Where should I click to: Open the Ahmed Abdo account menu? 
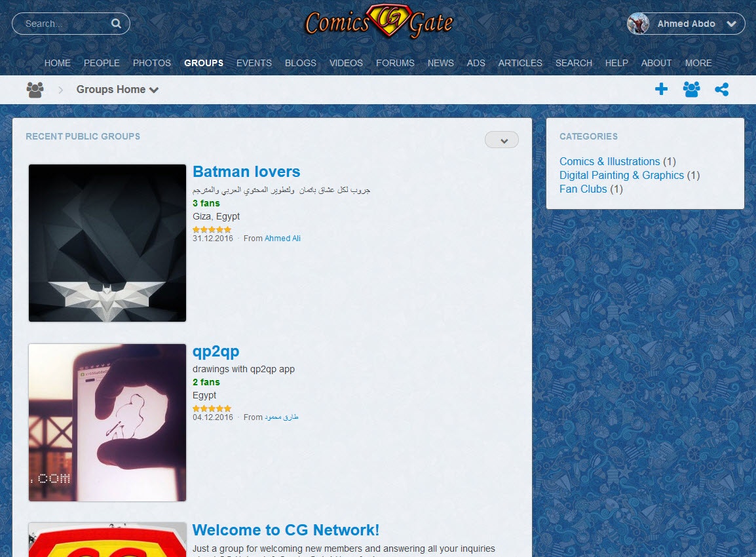tap(732, 23)
